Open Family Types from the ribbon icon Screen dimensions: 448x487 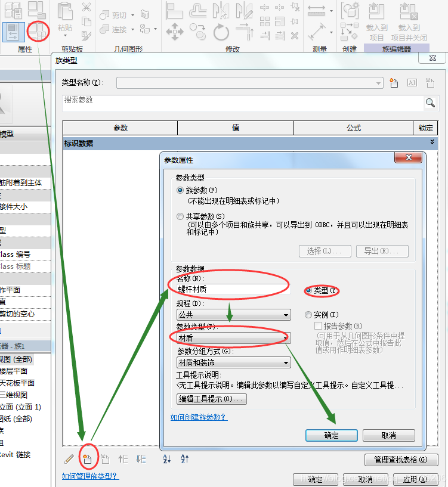pos(38,31)
